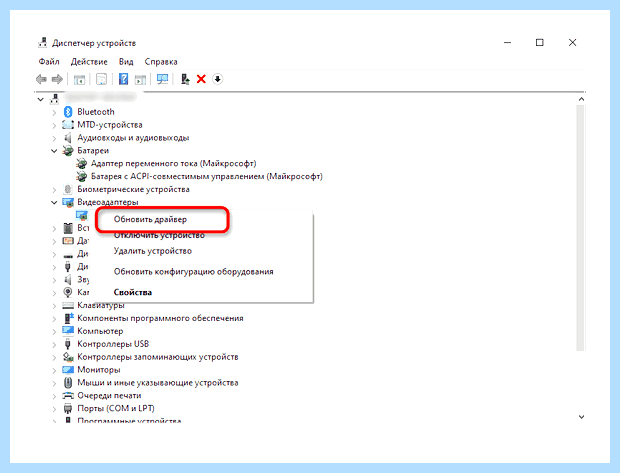Open the Файл menu
This screenshot has height=473, width=620.
click(49, 62)
